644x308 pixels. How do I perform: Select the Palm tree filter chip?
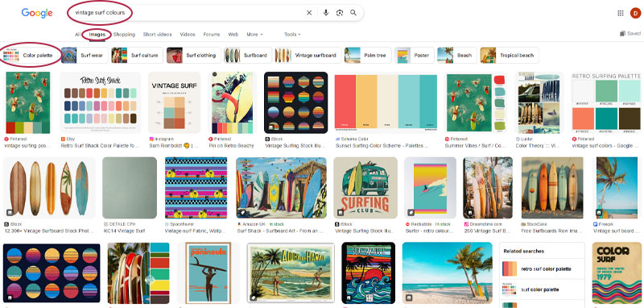pyautogui.click(x=368, y=55)
